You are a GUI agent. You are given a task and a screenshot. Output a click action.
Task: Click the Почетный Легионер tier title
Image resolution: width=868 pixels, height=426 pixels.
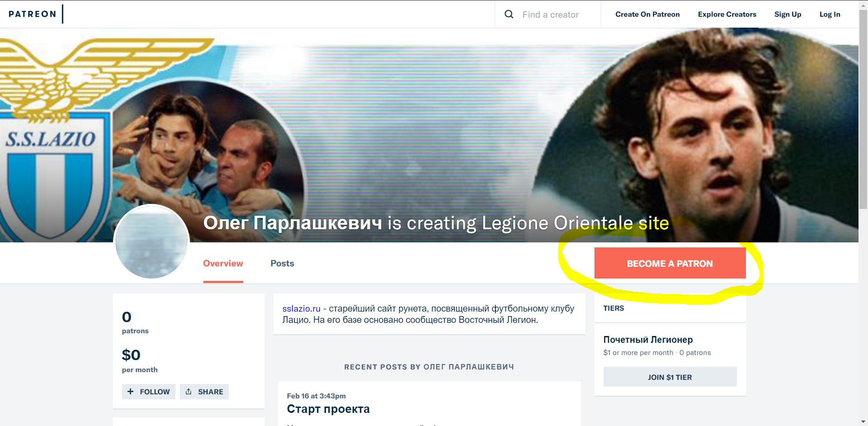click(648, 340)
